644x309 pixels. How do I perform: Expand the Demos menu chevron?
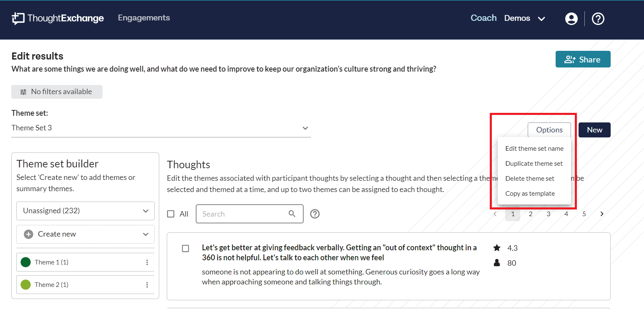tap(541, 19)
